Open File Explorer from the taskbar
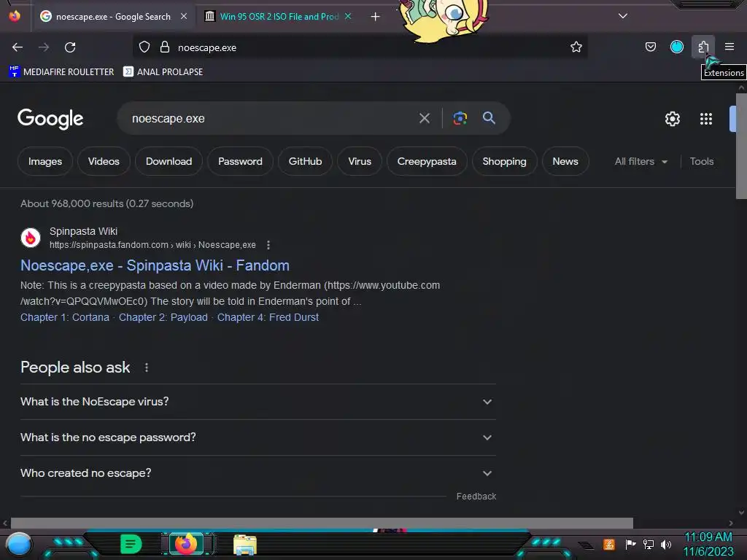The image size is (747, 560). 245,545
